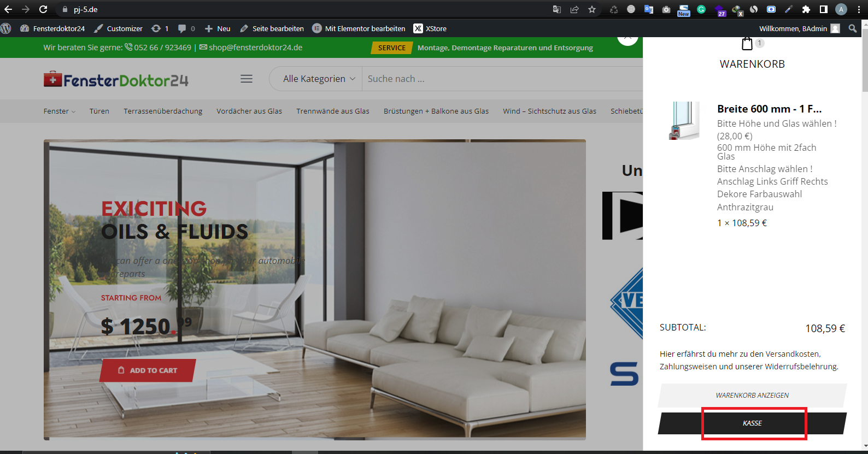Open Willkommen, BAdmin account menu
868x454 pixels.
[799, 28]
